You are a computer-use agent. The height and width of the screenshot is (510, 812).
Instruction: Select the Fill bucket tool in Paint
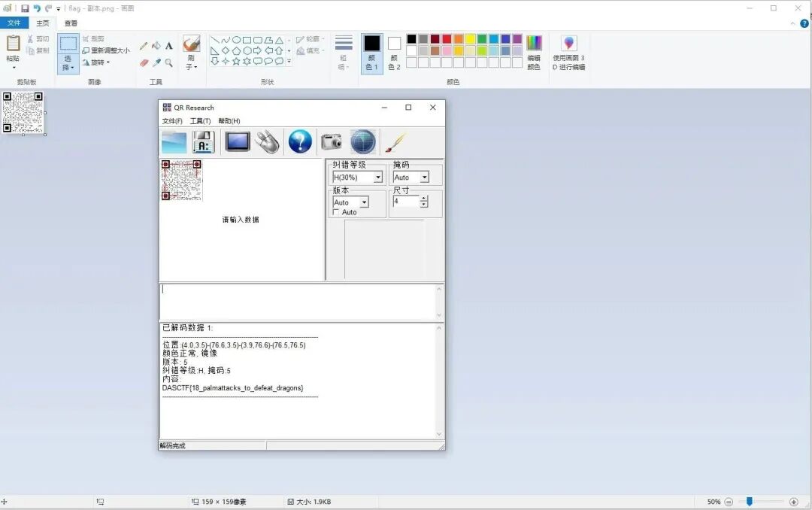tap(156, 46)
